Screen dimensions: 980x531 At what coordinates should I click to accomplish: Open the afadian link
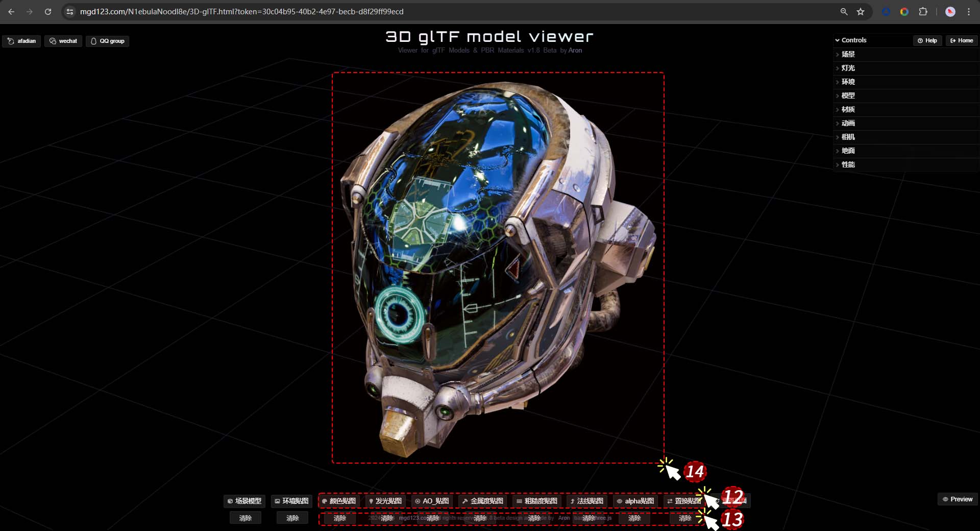(22, 41)
